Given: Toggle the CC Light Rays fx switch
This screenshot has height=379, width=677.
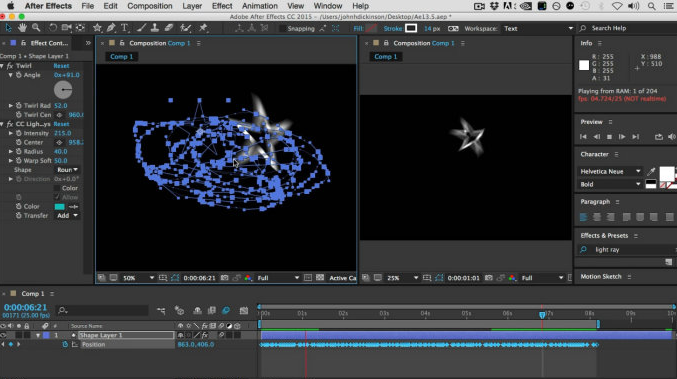Looking at the screenshot, I should click(x=9, y=124).
